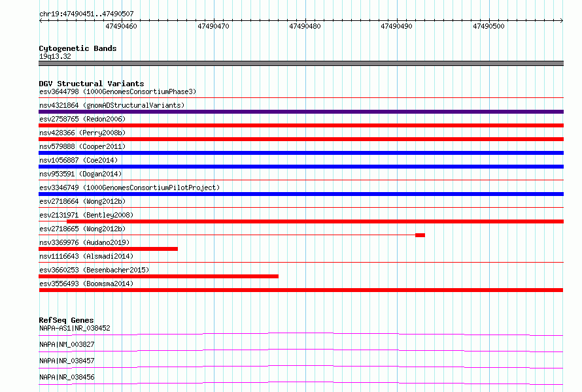Click the red esv3556493 Boomsma2014 bar
This screenshot has height=392, width=582.
pos(301,290)
